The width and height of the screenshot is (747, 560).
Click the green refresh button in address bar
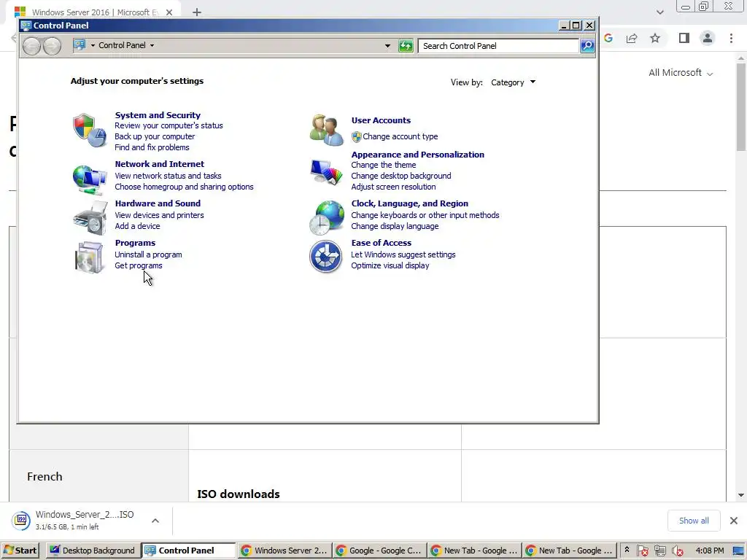(x=406, y=46)
